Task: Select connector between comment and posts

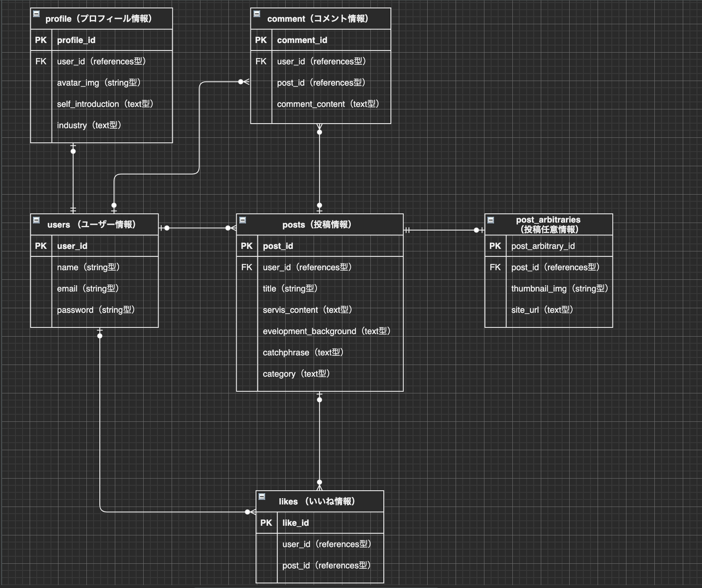Action: (319, 169)
